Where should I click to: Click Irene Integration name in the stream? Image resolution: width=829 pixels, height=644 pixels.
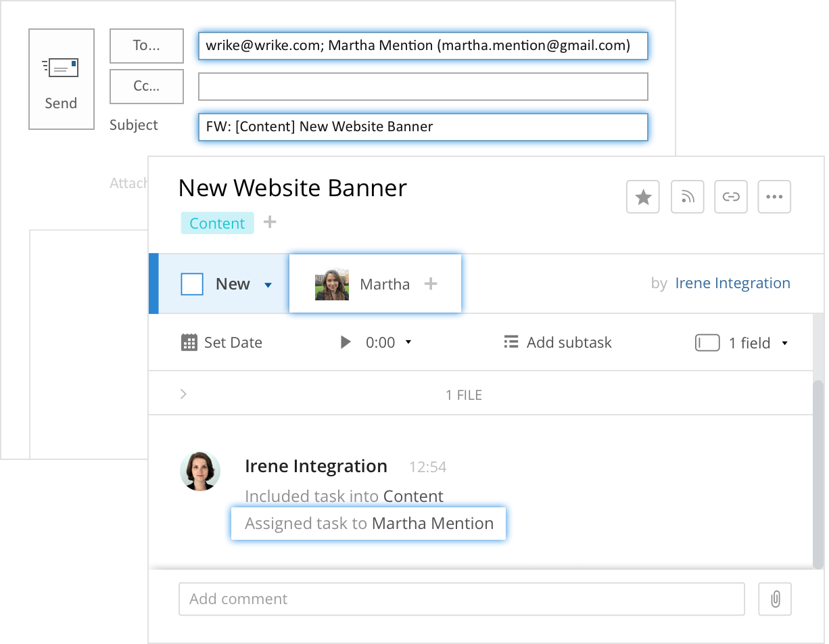316,466
